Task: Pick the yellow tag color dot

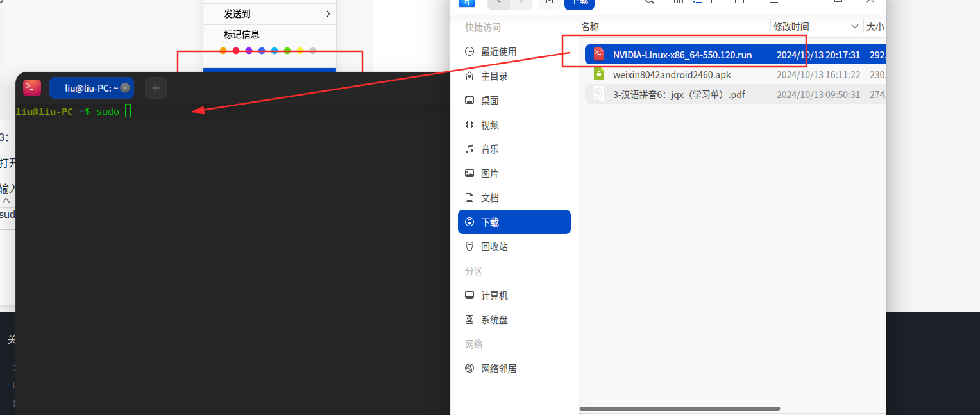Action: tap(300, 51)
